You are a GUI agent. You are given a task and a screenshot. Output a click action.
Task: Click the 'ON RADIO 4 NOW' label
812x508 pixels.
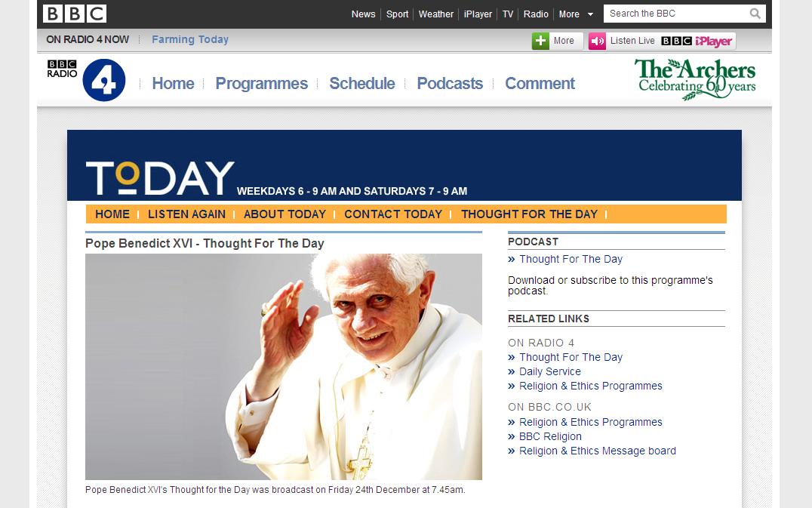pos(88,39)
